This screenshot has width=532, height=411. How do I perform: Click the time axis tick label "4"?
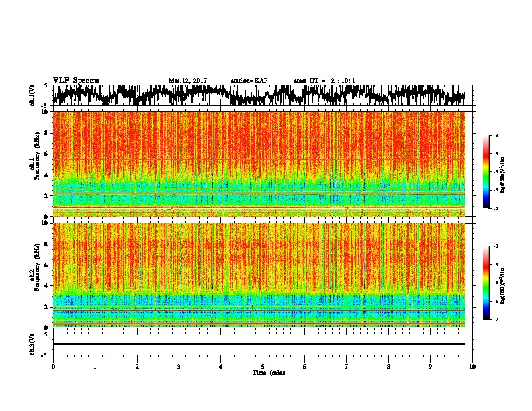221,367
